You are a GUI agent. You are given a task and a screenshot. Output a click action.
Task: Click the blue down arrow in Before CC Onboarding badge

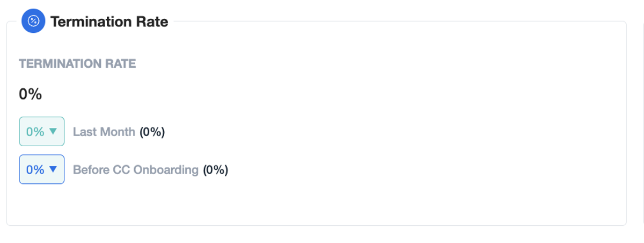(x=53, y=169)
